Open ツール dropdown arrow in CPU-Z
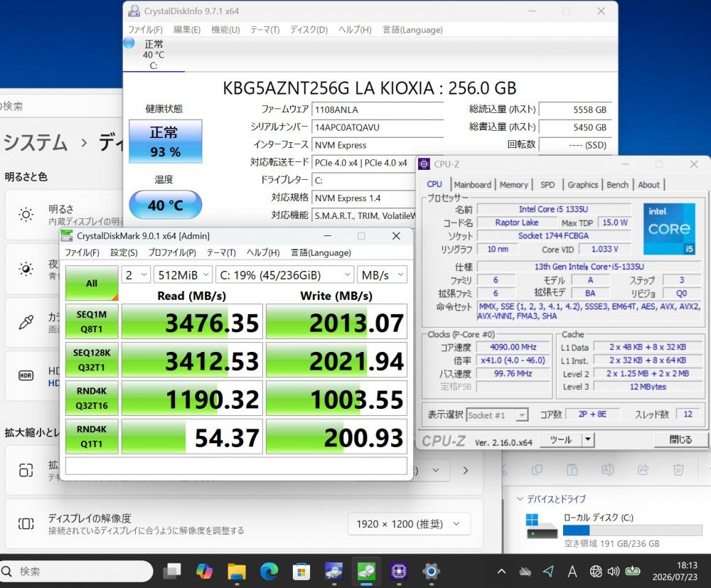Viewport: 711px width, 588px height. tap(588, 439)
